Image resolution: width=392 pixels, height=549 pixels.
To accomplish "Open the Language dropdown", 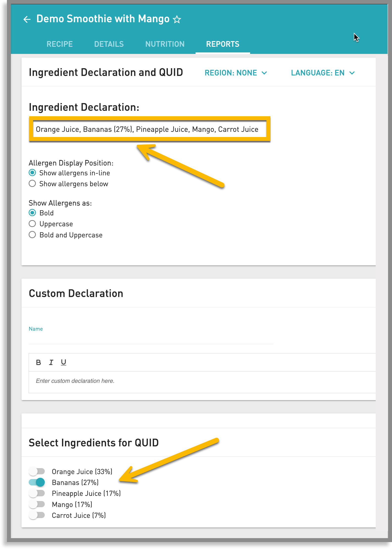I will point(323,73).
